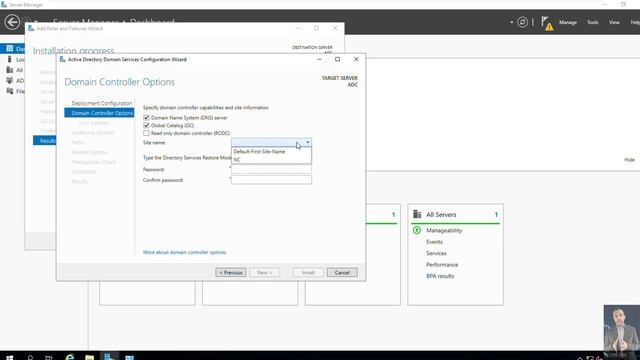
Task: Toggle Global Catalog (GC) checkbox
Action: click(x=146, y=125)
